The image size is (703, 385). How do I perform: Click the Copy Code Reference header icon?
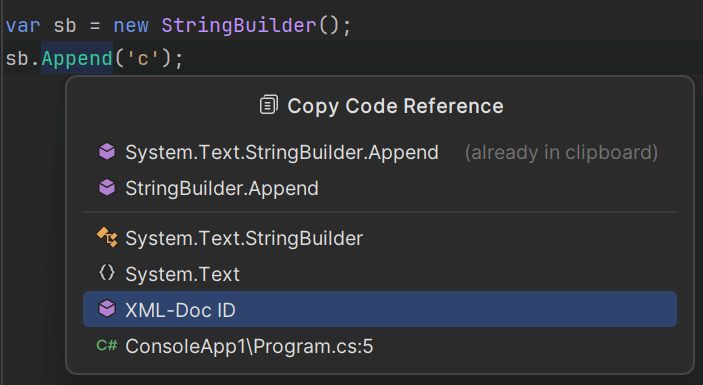(269, 105)
